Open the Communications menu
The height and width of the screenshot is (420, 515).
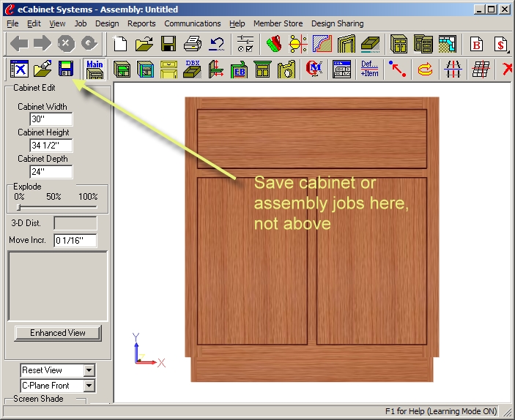193,23
